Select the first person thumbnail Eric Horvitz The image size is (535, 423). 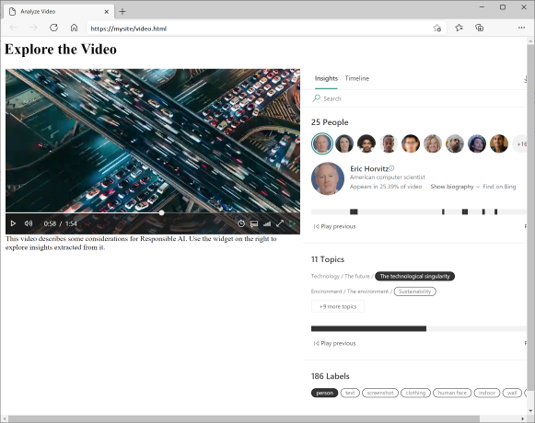point(322,144)
